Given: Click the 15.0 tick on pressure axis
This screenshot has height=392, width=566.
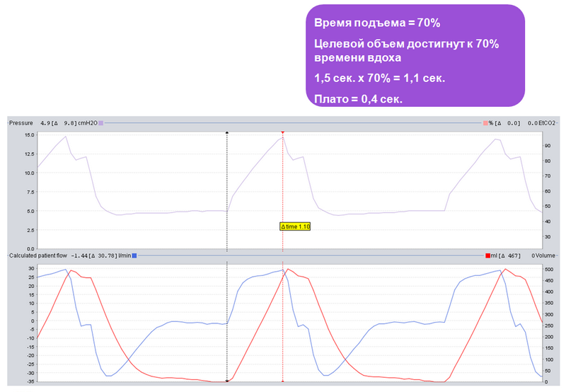Looking at the screenshot, I should [x=30, y=135].
